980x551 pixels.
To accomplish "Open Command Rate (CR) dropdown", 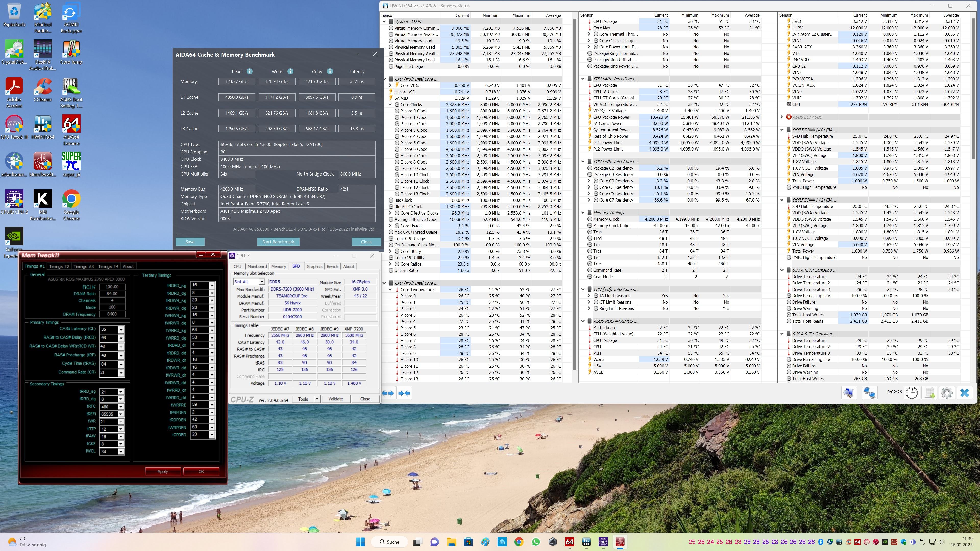I will coord(121,373).
